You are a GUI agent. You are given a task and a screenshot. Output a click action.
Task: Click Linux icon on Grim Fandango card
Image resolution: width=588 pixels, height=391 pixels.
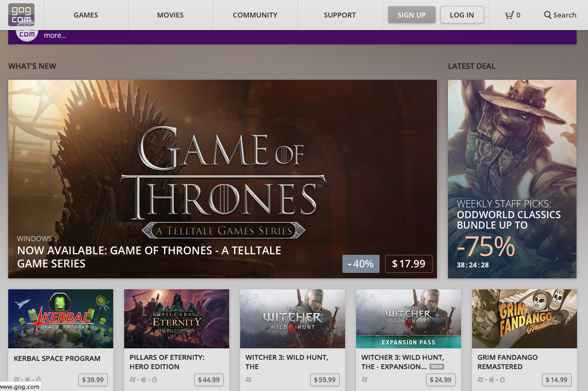pos(502,380)
